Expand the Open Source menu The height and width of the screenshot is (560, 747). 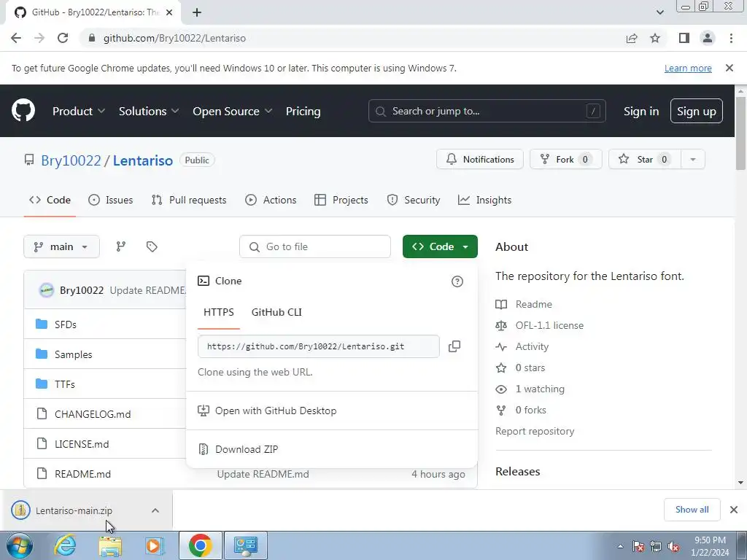tap(233, 111)
